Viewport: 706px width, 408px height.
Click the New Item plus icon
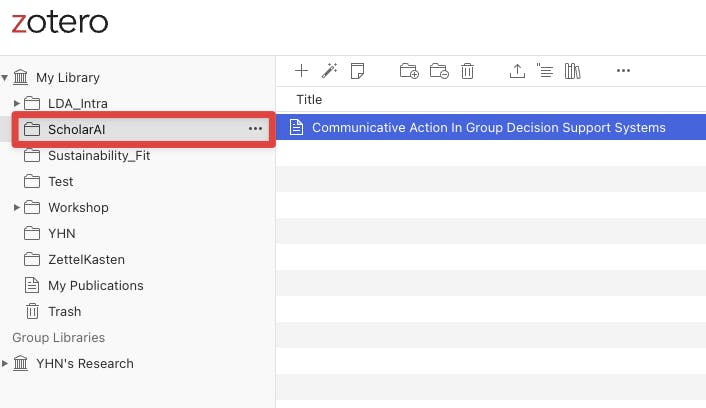click(302, 71)
